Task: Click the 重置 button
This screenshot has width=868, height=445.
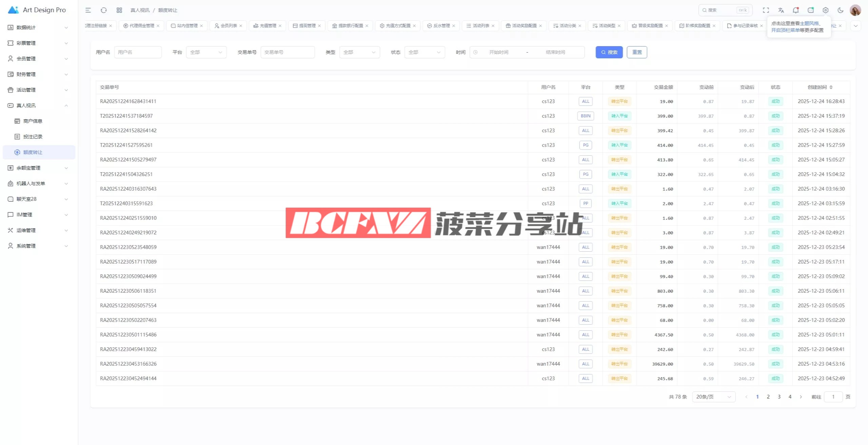Action: coord(637,52)
